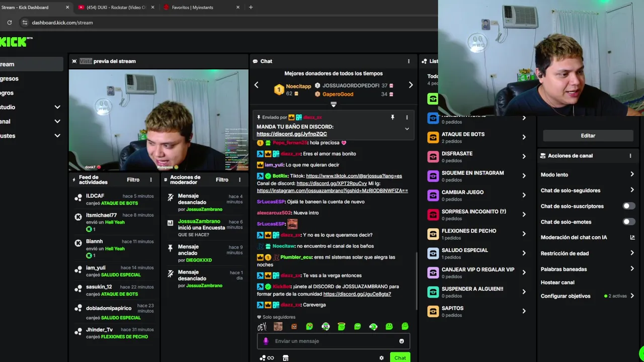The width and height of the screenshot is (644, 362).
Task: Click CAMBIAR JUEGO reward icon
Action: [433, 195]
